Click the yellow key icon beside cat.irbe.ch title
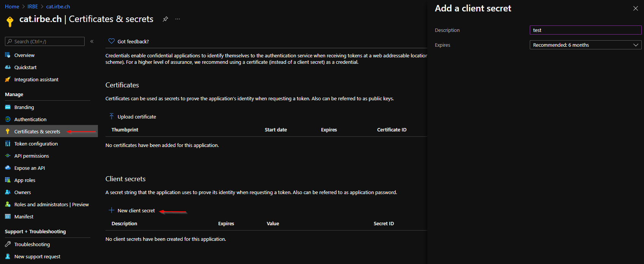The width and height of the screenshot is (644, 264). [10, 21]
